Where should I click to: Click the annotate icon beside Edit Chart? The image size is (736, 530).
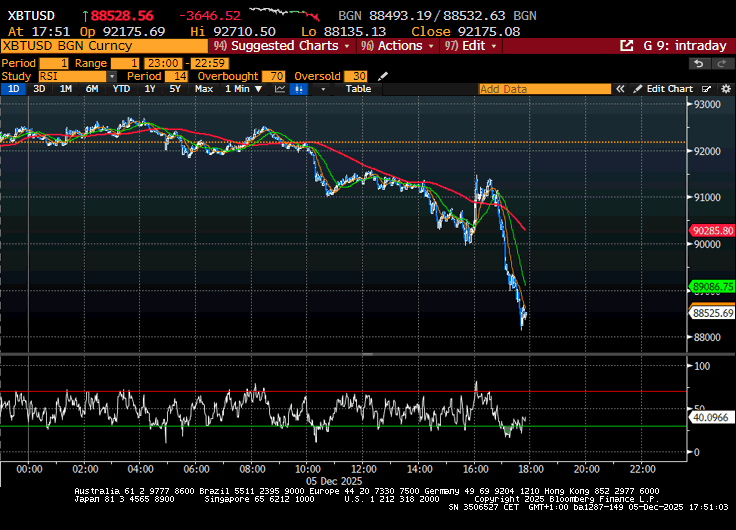pos(707,89)
